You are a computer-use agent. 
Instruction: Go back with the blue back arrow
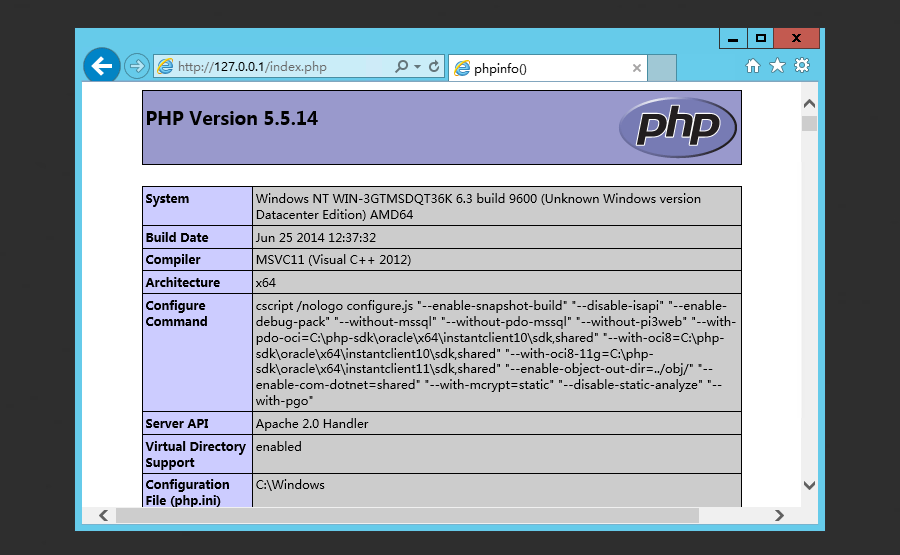(102, 66)
